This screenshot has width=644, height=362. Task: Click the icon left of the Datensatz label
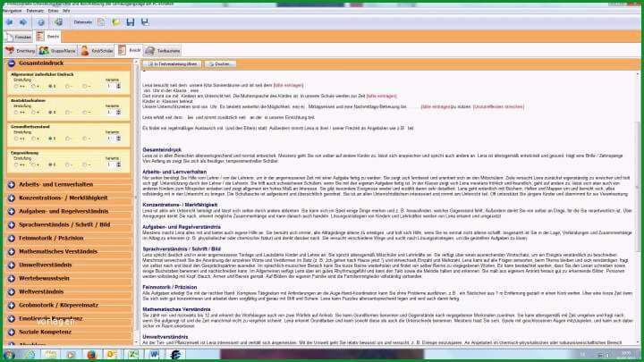[58, 22]
